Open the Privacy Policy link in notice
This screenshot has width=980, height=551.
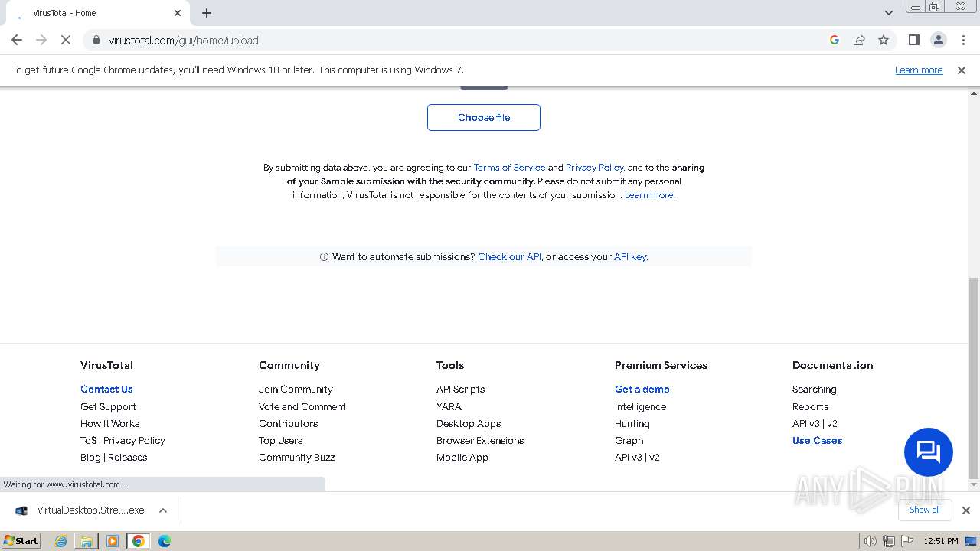coord(594,167)
